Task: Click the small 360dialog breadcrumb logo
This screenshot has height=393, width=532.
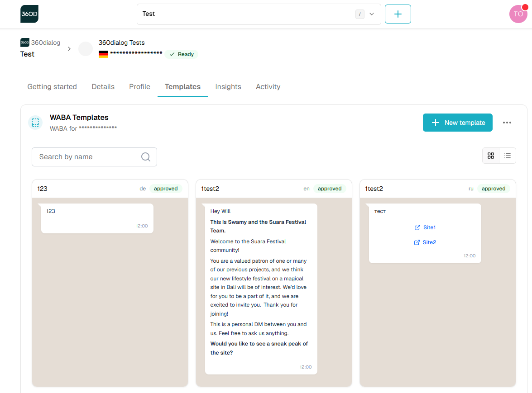Action: tap(25, 43)
